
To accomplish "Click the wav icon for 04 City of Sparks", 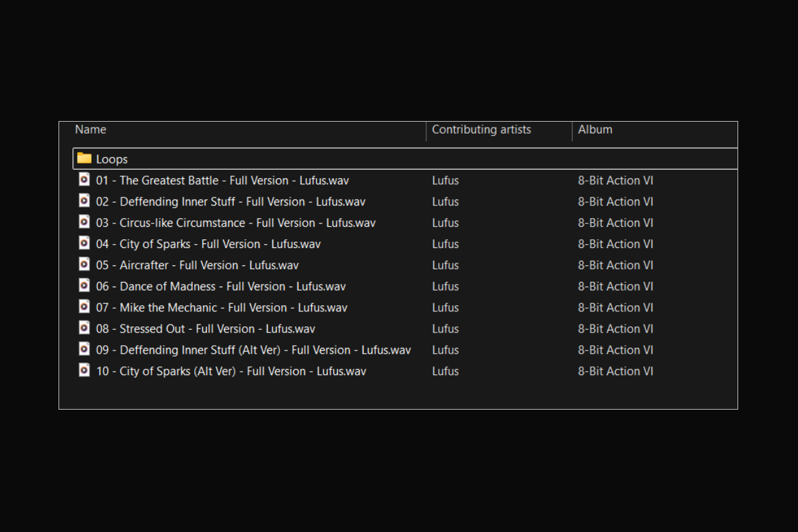I will (x=84, y=243).
